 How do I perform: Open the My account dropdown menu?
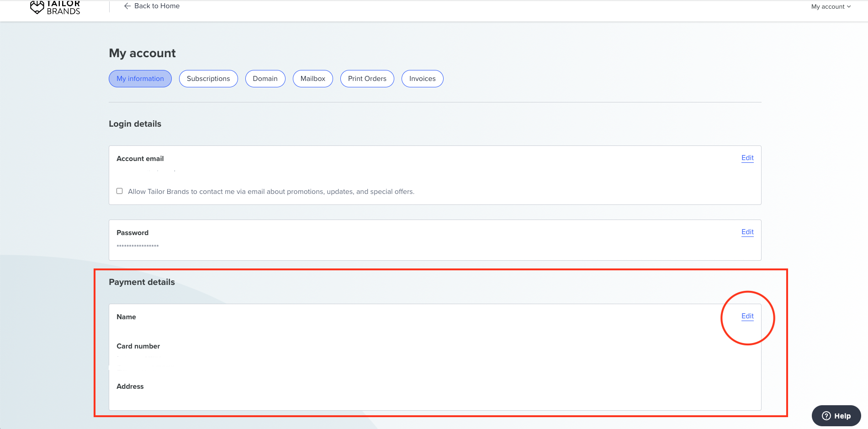pos(831,6)
